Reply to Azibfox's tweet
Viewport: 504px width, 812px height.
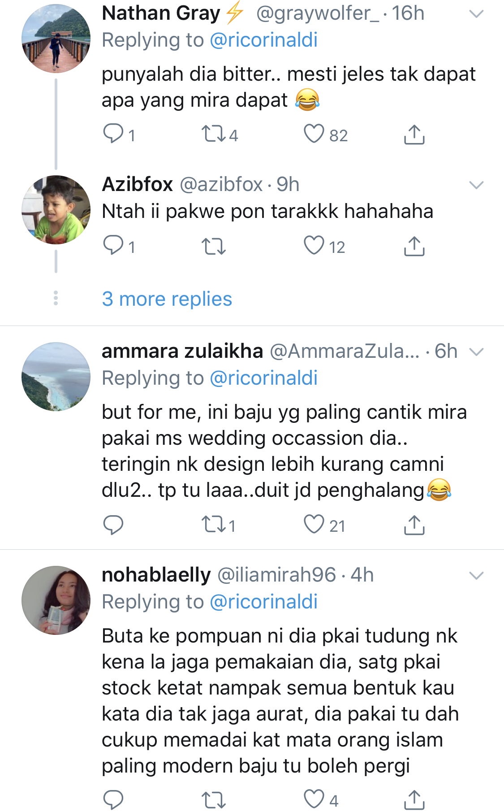[113, 246]
